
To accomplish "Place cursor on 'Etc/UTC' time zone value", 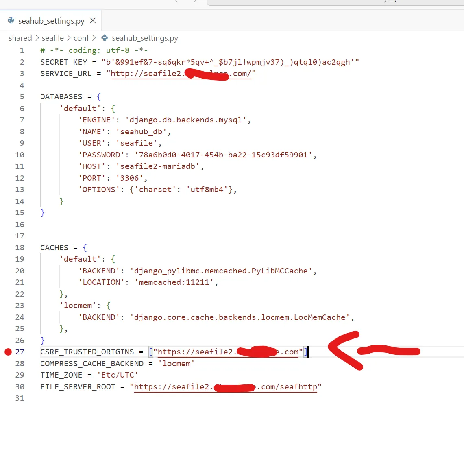I will click(x=118, y=375).
